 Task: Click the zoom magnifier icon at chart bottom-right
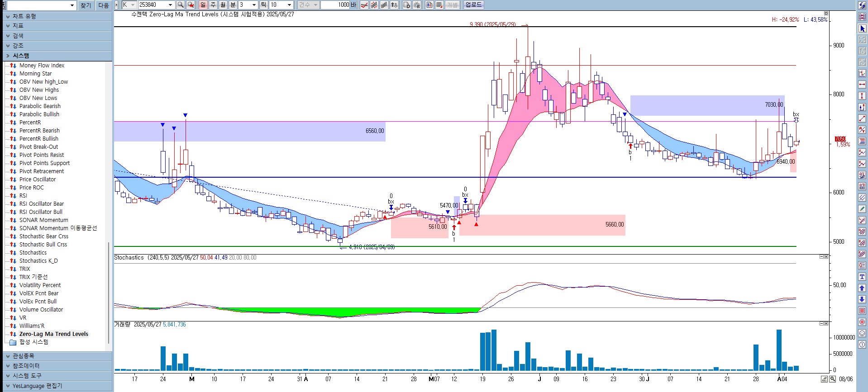point(832,379)
